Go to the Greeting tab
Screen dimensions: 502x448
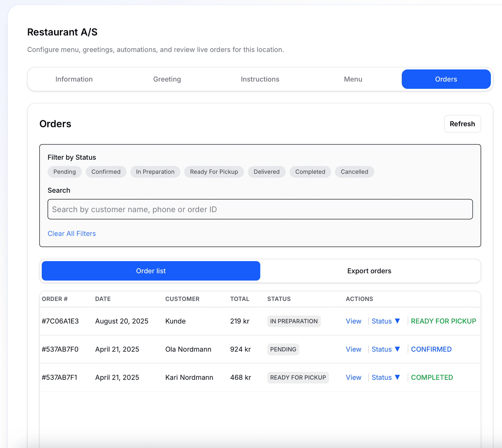point(167,79)
